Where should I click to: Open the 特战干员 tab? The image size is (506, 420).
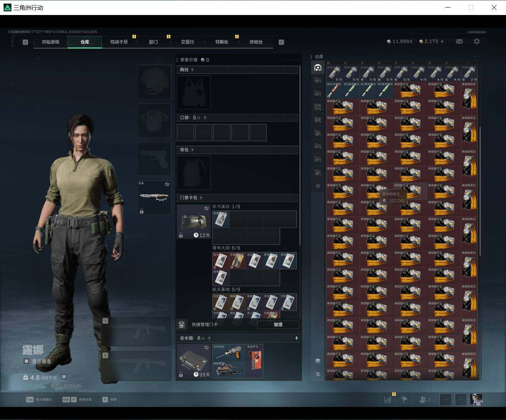click(x=119, y=42)
